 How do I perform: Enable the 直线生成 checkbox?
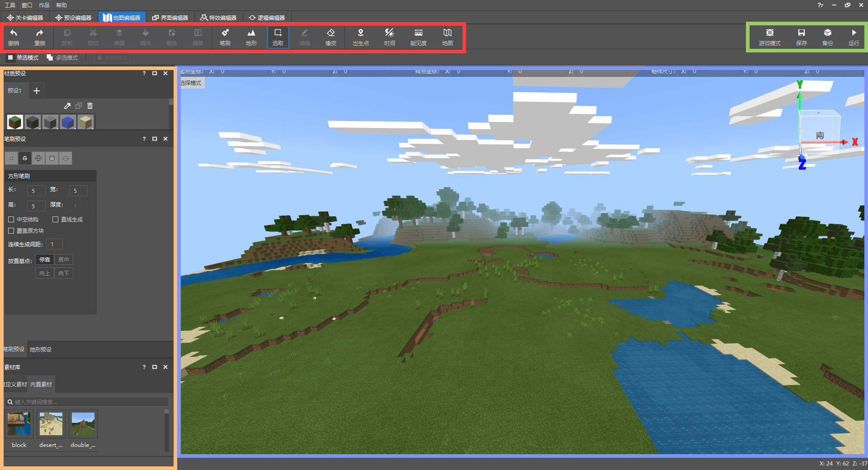click(56, 220)
